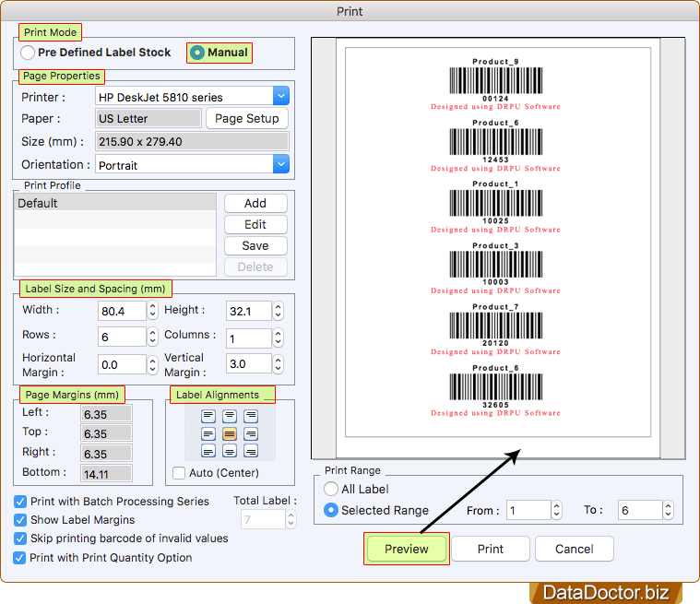700x604 pixels.
Task: Toggle Show Label Margins checkbox
Action: (20, 520)
